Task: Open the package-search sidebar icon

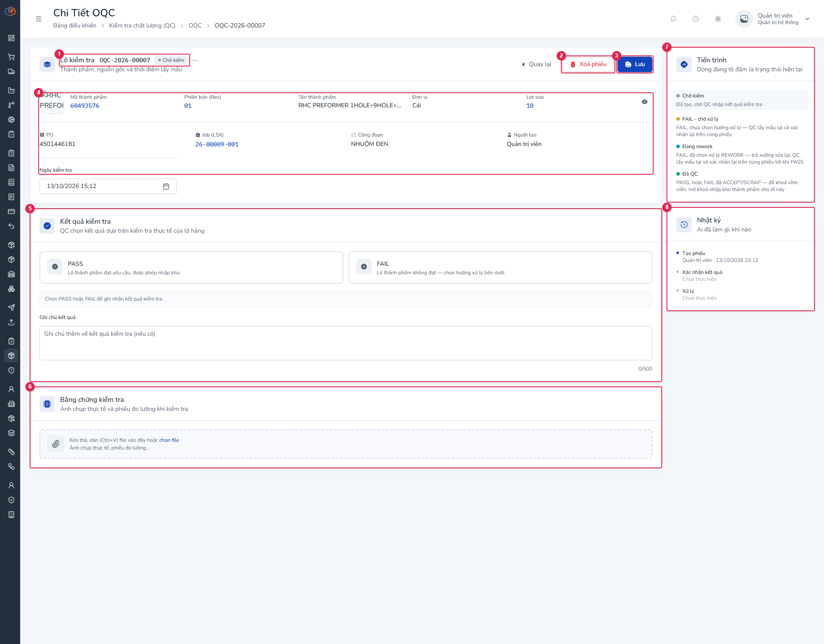Action: click(x=12, y=418)
